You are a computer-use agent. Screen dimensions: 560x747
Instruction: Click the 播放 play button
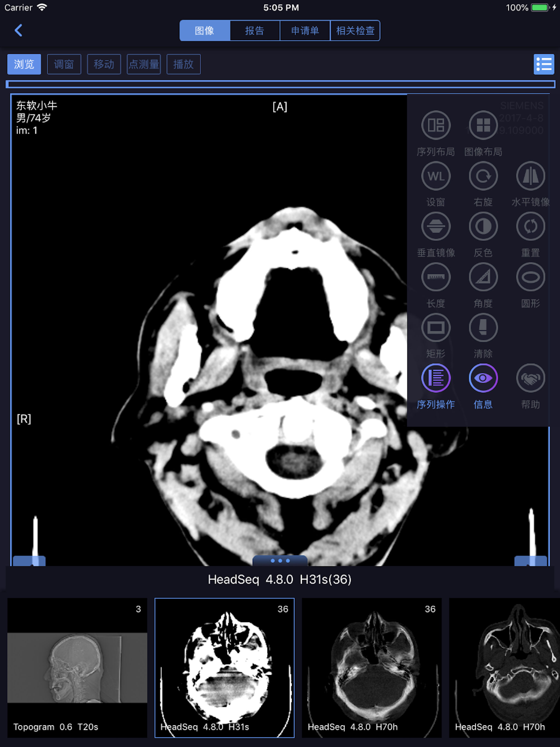183,64
